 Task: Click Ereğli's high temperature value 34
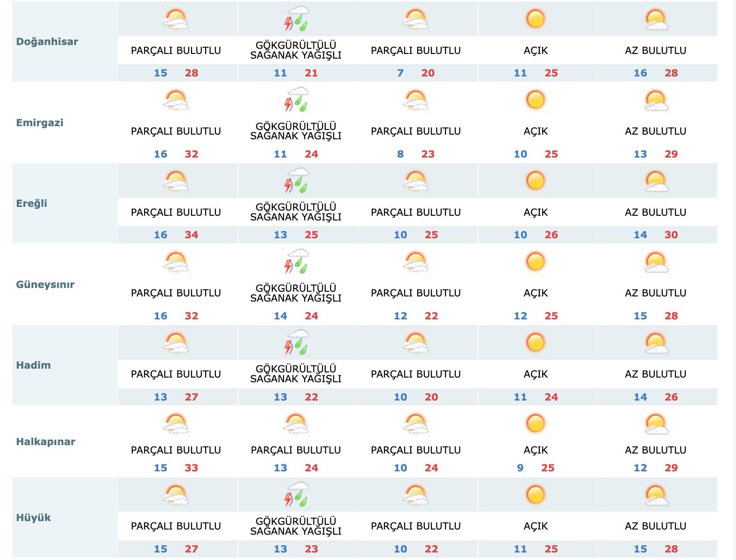191,235
